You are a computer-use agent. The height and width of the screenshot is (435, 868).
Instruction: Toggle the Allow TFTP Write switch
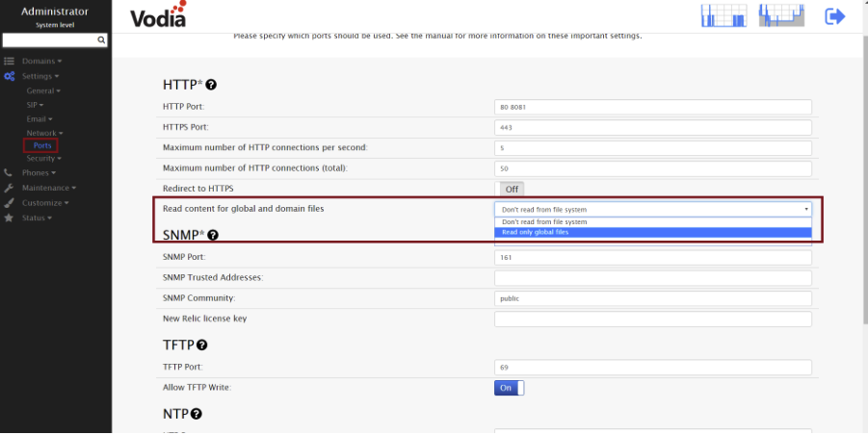click(509, 388)
